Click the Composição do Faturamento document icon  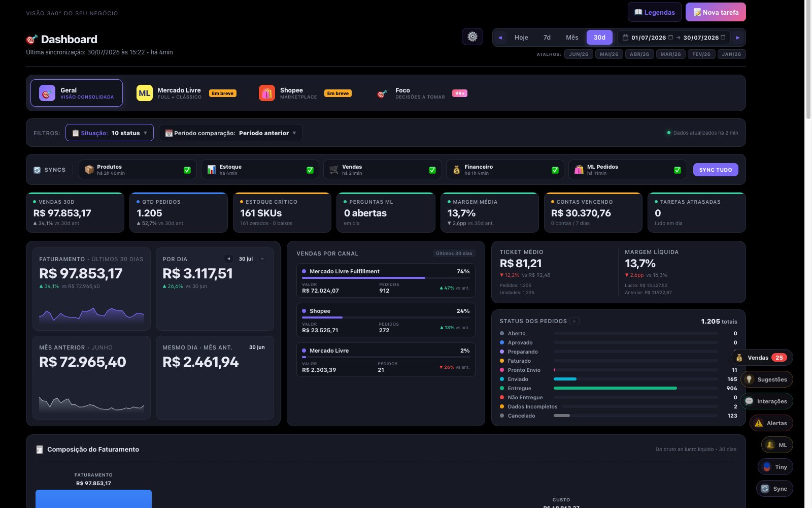pyautogui.click(x=40, y=450)
